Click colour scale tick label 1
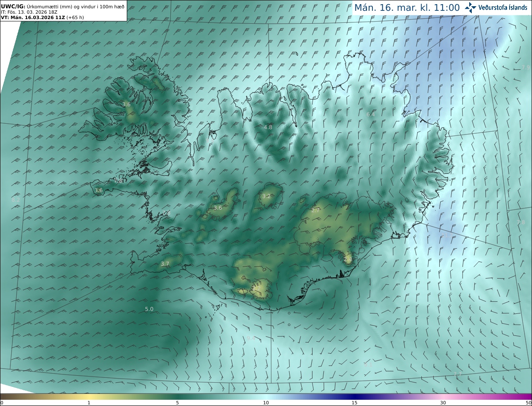The width and height of the screenshot is (532, 406). tap(89, 403)
